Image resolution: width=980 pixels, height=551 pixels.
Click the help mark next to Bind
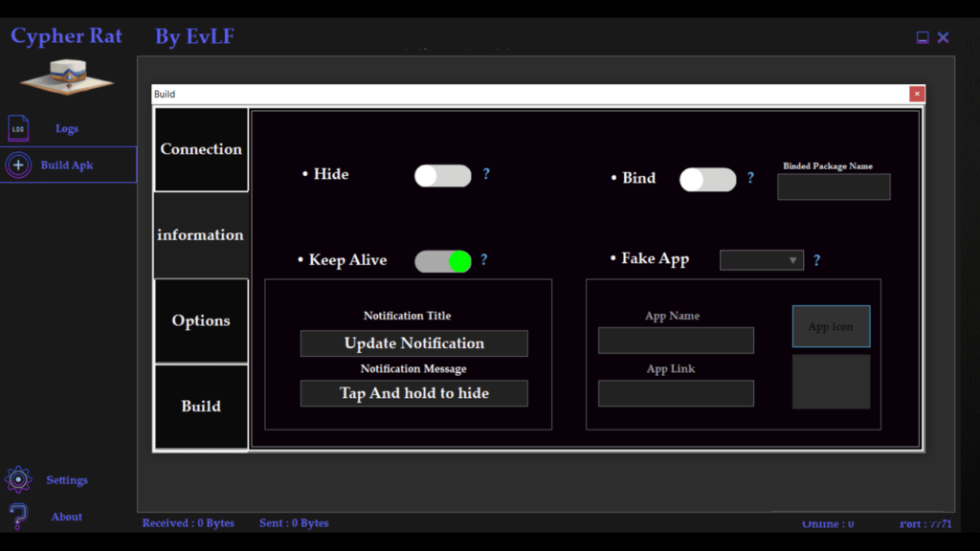(x=750, y=178)
